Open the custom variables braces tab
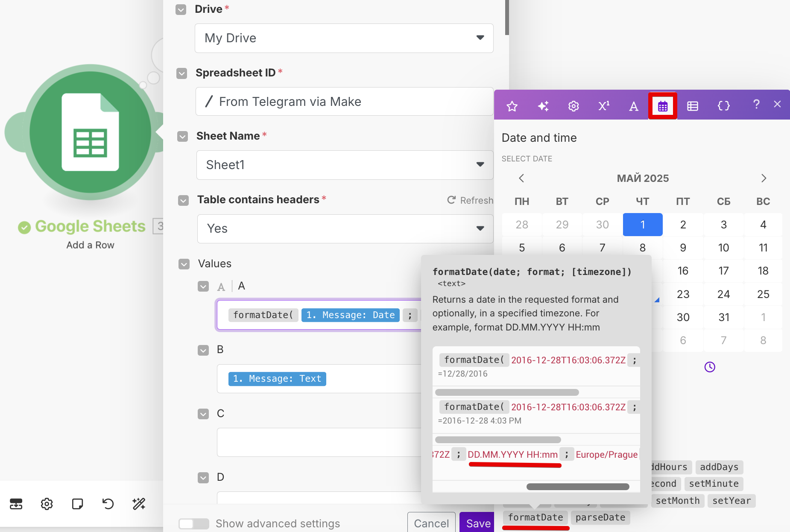The width and height of the screenshot is (790, 532). click(723, 106)
